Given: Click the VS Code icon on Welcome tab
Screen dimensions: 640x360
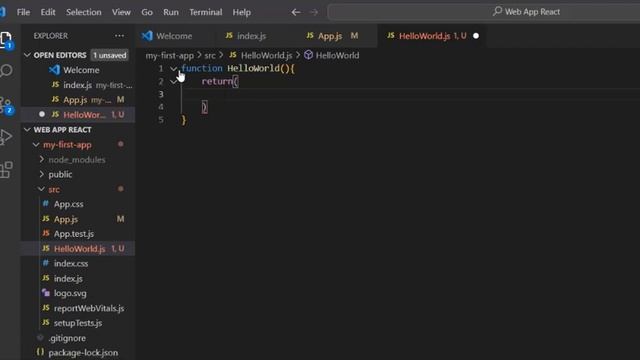Looking at the screenshot, I should 147,36.
